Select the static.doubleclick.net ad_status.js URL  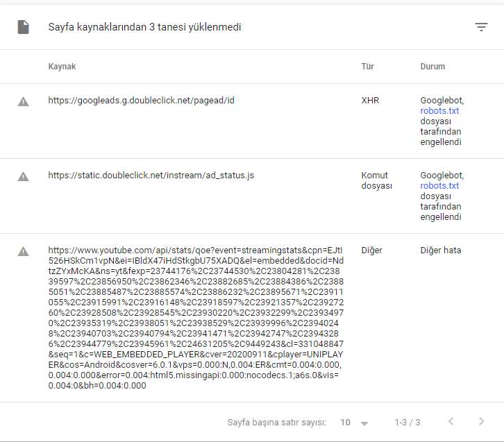click(151, 176)
